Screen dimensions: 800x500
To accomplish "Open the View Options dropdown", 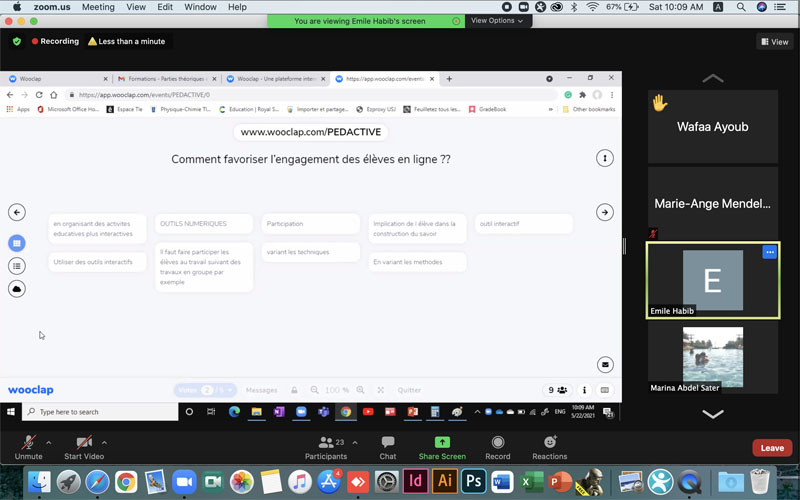I will (x=497, y=20).
